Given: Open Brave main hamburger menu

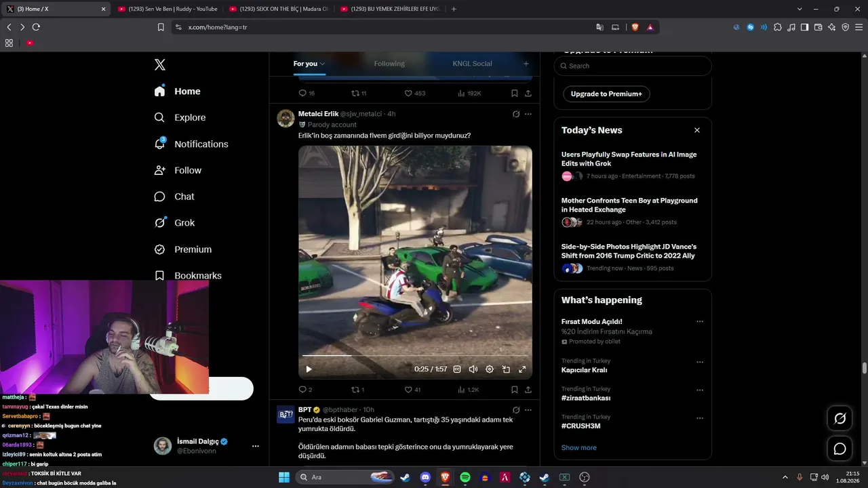Looking at the screenshot, I should [859, 27].
